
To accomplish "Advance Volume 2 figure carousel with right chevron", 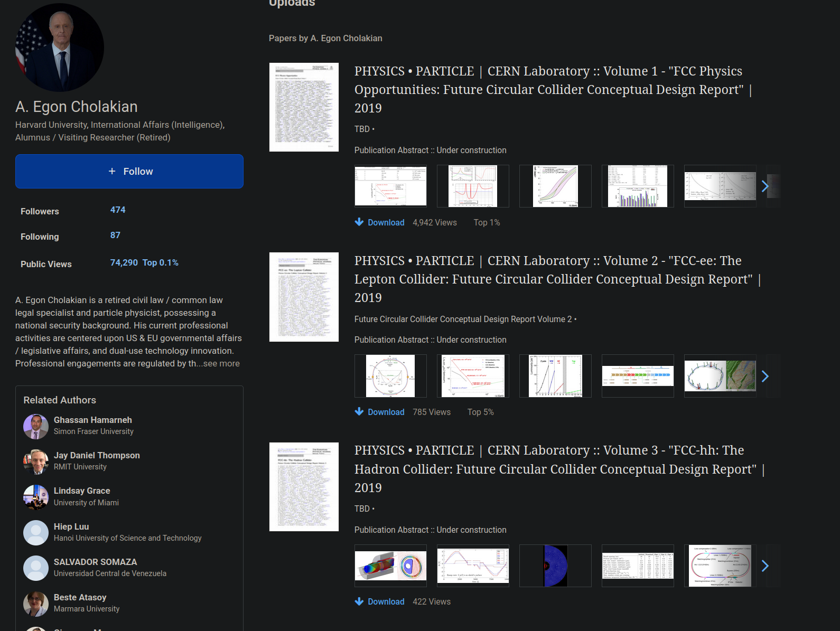I will coord(765,376).
